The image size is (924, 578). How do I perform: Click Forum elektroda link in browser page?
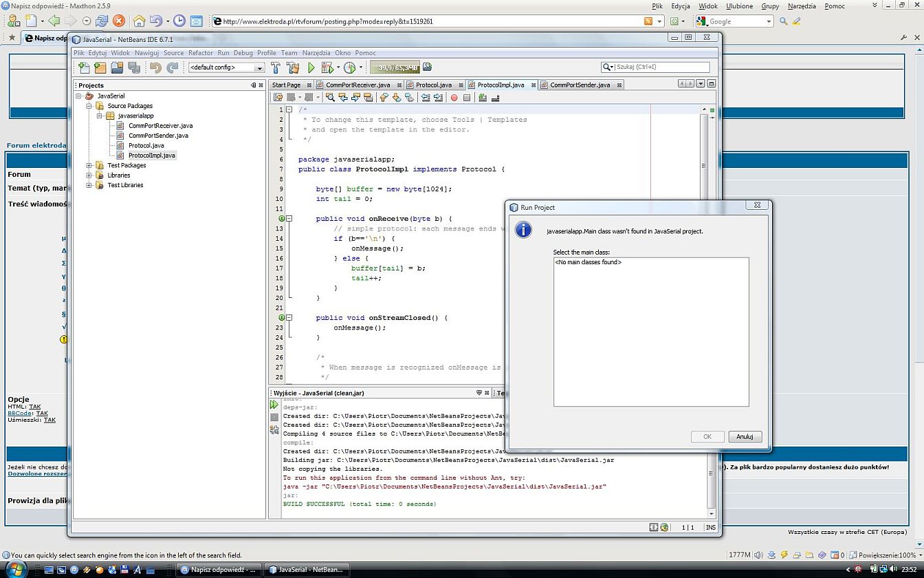coord(36,145)
